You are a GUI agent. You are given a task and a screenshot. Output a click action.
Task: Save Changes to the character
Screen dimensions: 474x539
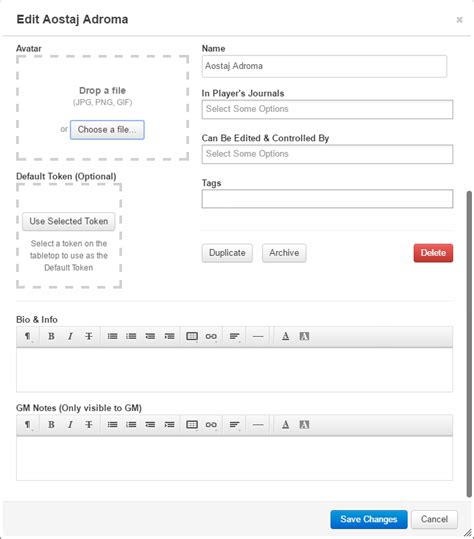tap(369, 519)
